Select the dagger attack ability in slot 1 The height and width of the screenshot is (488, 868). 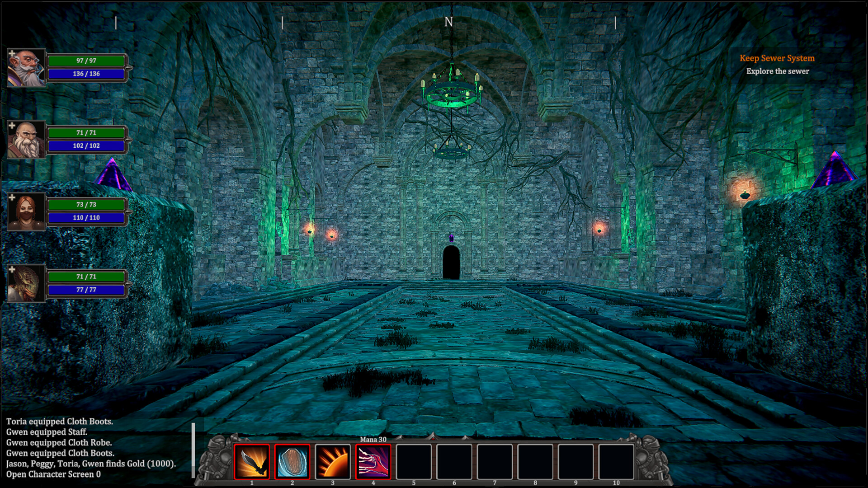point(252,460)
